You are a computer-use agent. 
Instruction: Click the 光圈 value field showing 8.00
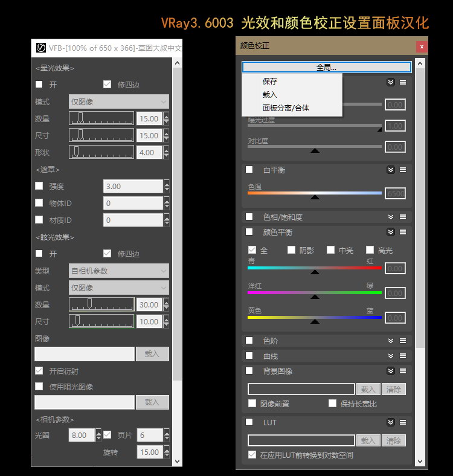pos(82,435)
